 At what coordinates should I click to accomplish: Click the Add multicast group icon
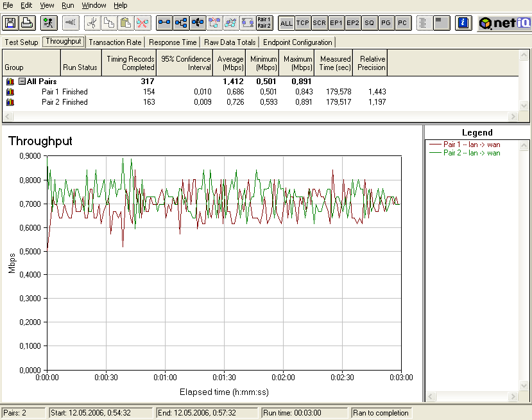[181, 23]
